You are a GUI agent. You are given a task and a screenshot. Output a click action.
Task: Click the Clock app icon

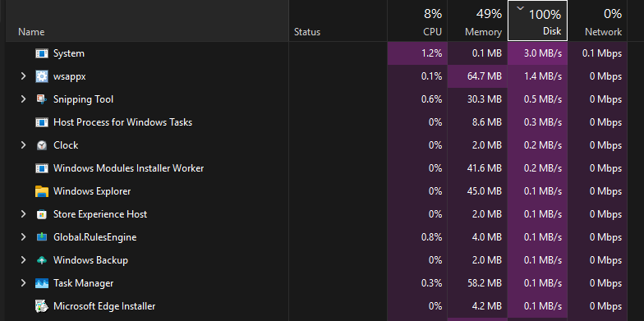(x=42, y=145)
